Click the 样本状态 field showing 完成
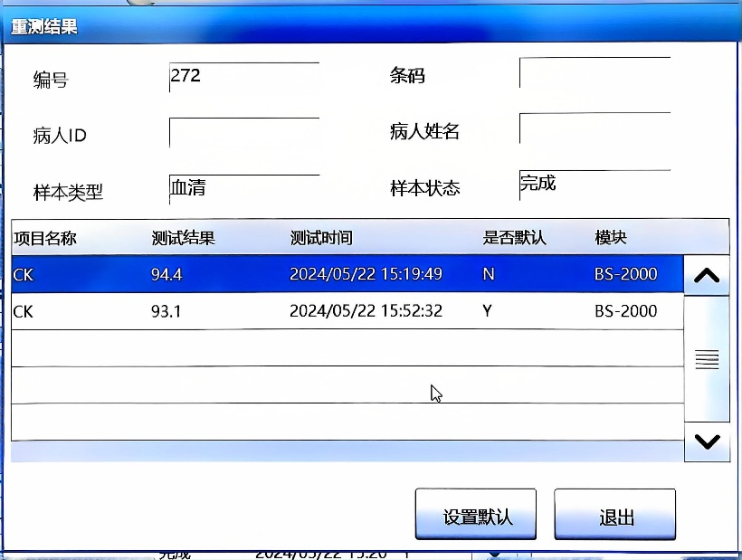 (x=595, y=184)
